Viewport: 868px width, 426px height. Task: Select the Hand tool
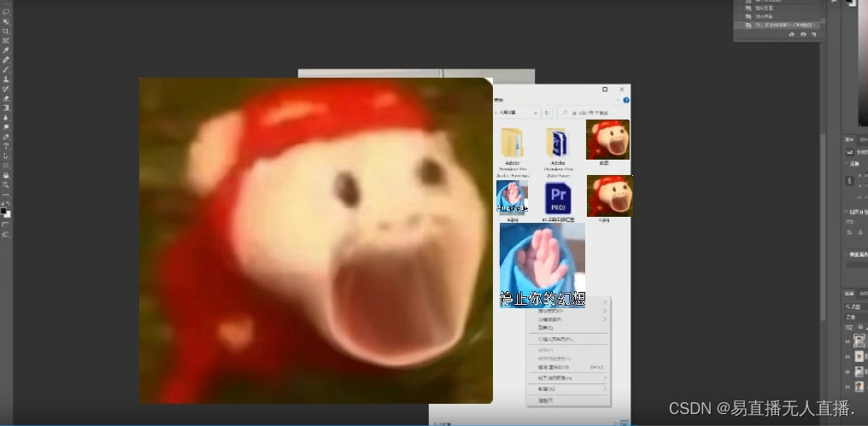(x=6, y=175)
